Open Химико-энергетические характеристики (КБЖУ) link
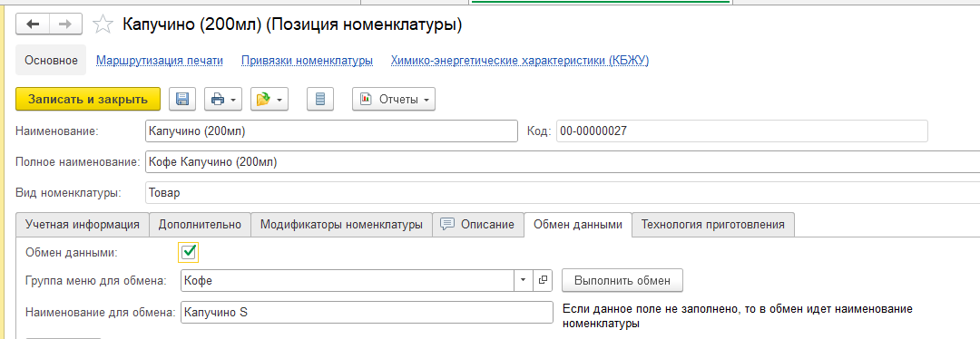The height and width of the screenshot is (339, 980). [520, 61]
